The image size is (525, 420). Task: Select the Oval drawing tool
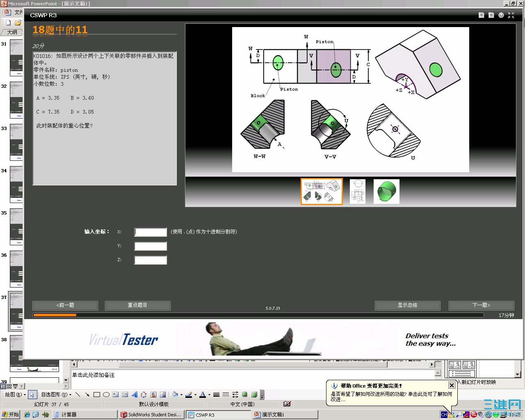106,395
